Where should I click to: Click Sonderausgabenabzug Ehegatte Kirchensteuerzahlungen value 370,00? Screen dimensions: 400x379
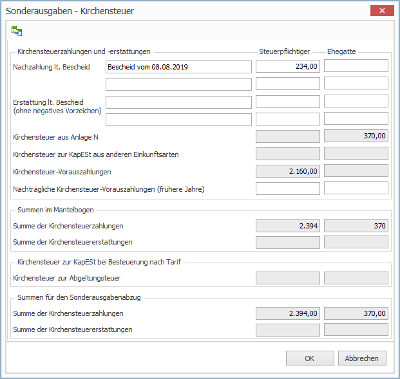[356, 313]
